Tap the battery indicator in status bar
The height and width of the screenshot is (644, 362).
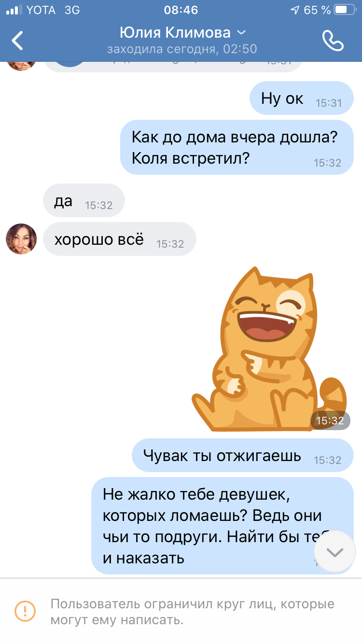tap(345, 10)
